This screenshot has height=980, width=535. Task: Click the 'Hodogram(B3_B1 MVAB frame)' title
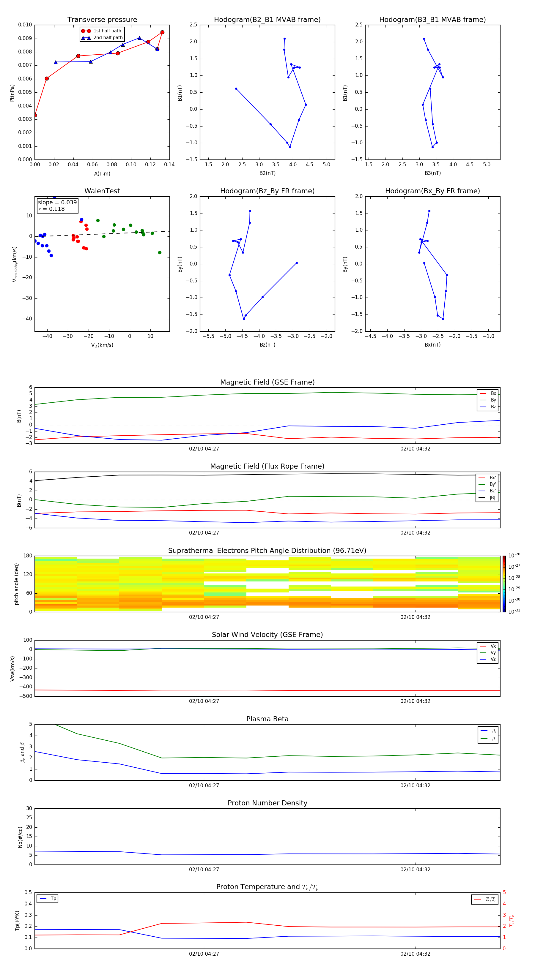pyautogui.click(x=432, y=20)
